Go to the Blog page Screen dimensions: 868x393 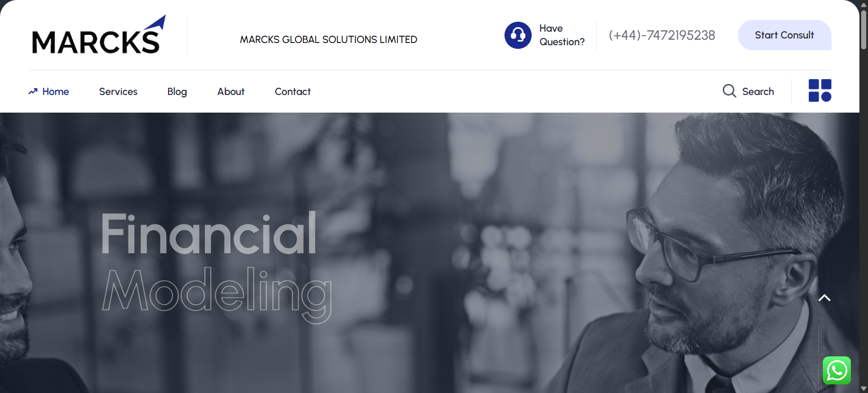177,92
